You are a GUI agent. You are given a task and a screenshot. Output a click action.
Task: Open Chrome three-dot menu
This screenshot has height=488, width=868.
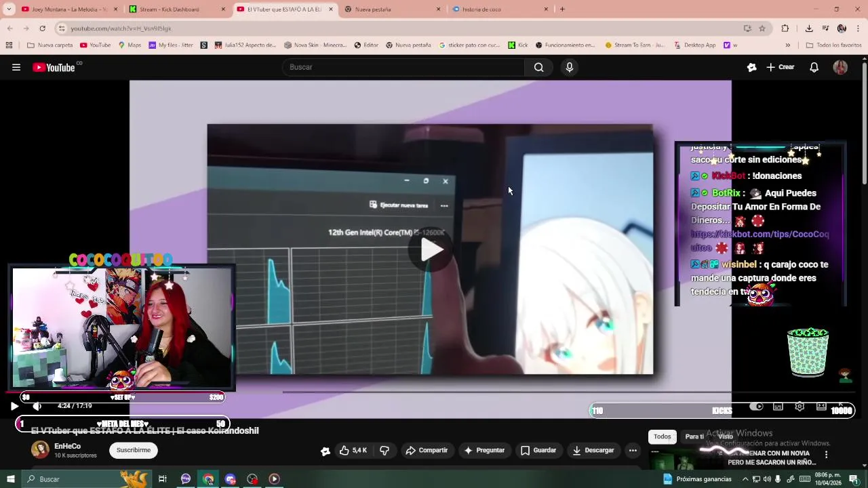pyautogui.click(x=859, y=28)
